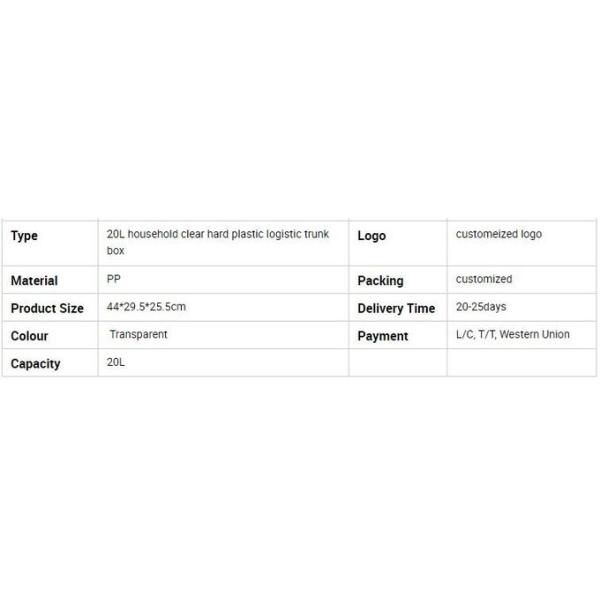
Task: Click the Product Size label
Action: (47, 309)
